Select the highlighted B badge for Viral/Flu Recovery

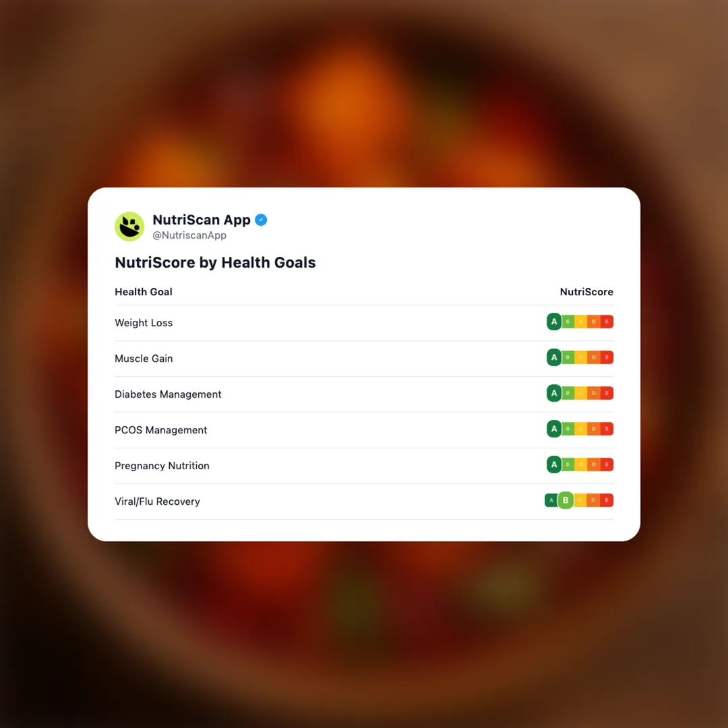point(566,500)
